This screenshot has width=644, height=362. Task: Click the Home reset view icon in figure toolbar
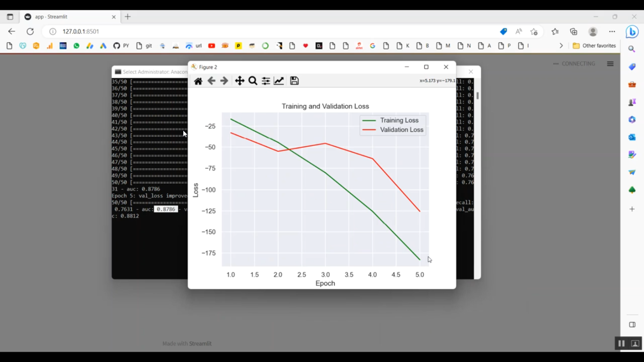198,81
